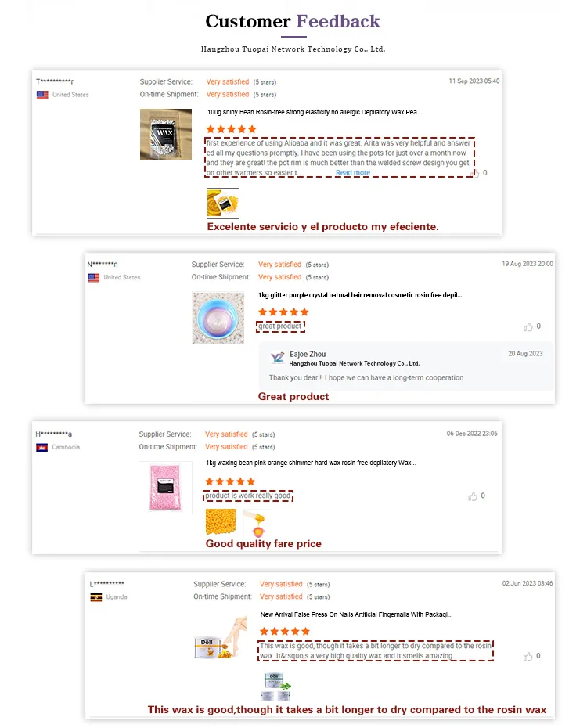Screen dimensions: 587x728
Task: Click the thumbs-up icon on the first review
Action: pos(475,174)
